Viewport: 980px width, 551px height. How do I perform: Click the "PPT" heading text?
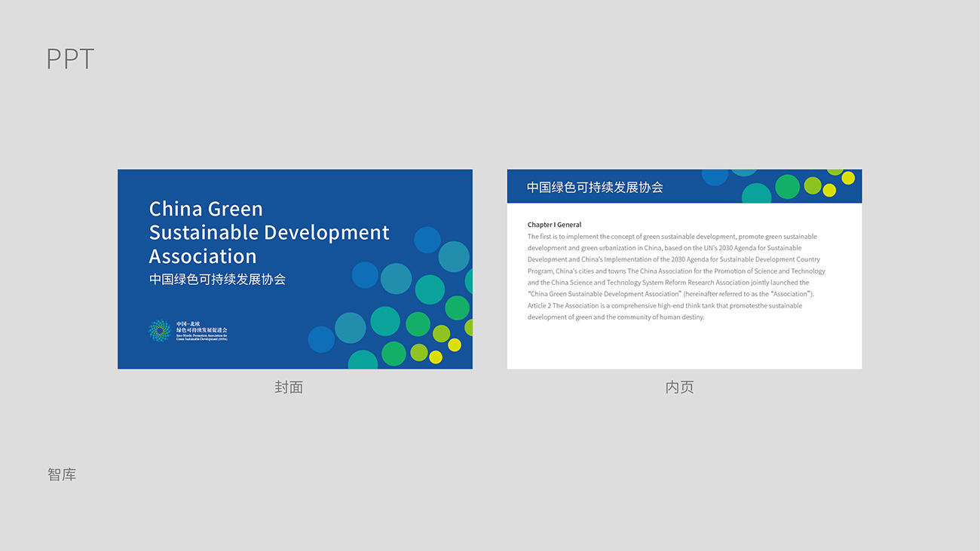(70, 59)
